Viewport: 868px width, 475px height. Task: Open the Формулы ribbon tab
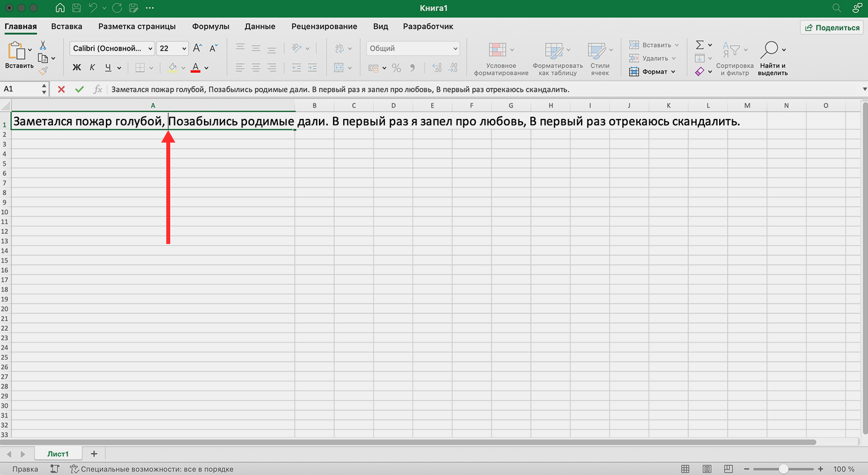point(210,26)
